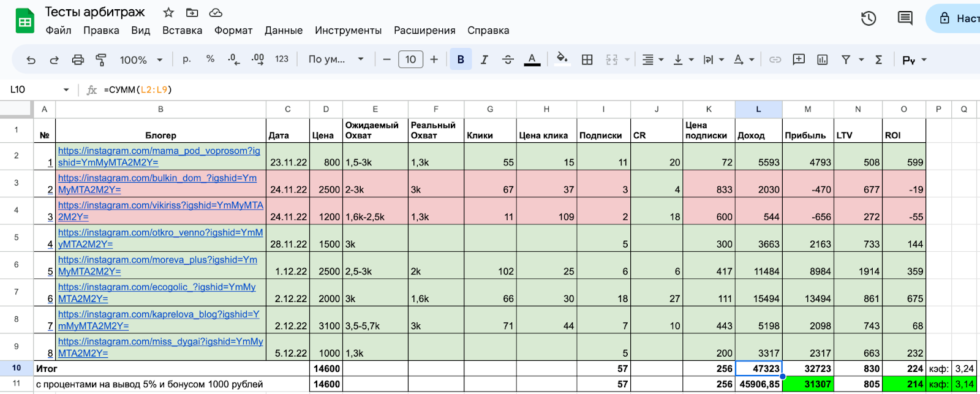Open font family dropdown По ум...

tap(336, 59)
